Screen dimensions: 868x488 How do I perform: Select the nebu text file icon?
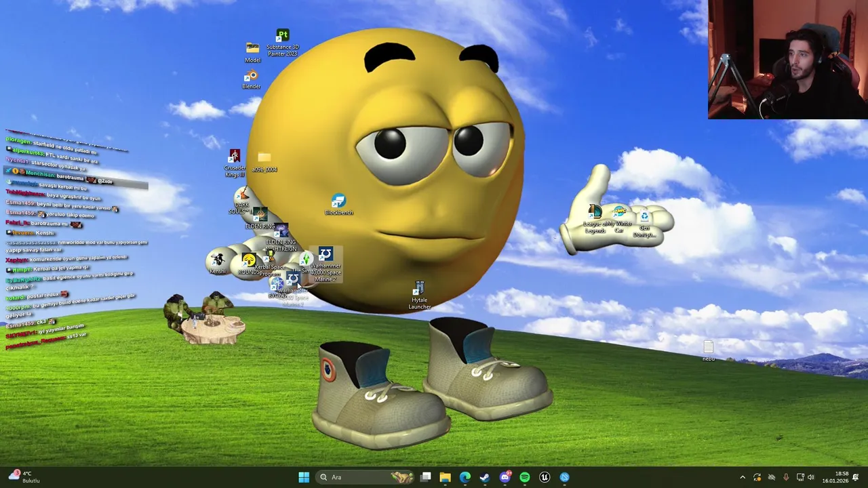pyautogui.click(x=708, y=351)
